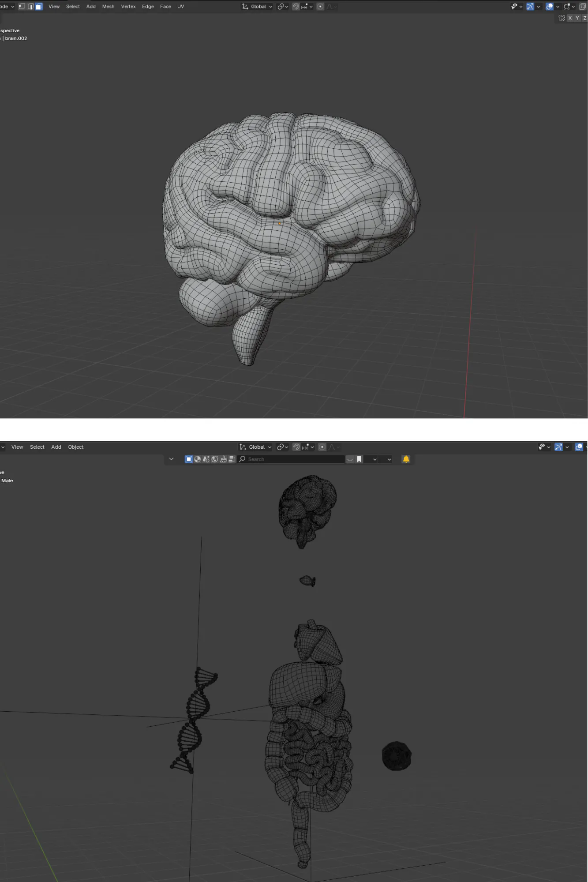Select the dark sphere object
Screen dimensions: 588x882
click(x=397, y=756)
